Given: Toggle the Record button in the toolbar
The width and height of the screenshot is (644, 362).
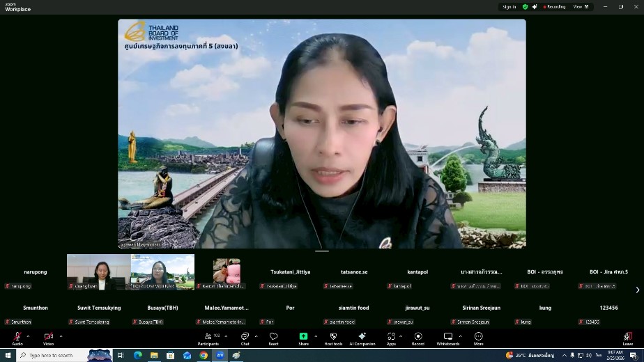Looking at the screenshot, I should 417,338.
